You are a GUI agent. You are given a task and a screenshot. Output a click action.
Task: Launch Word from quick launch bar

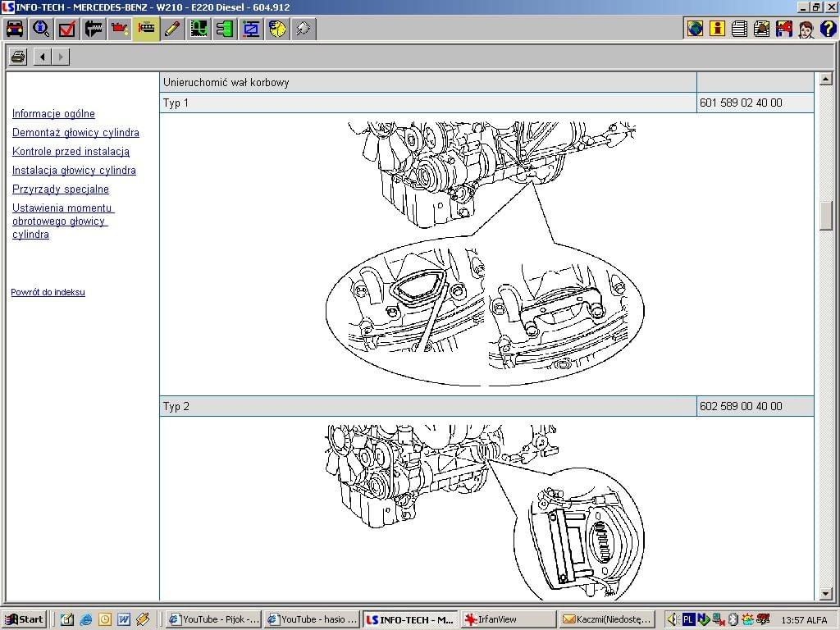coord(124,620)
